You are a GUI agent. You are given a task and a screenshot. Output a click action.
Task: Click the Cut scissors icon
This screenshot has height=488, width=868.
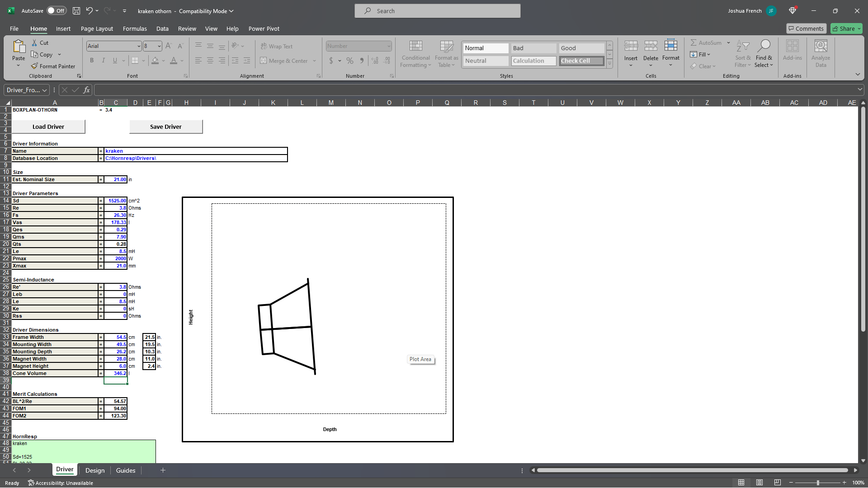[34, 42]
